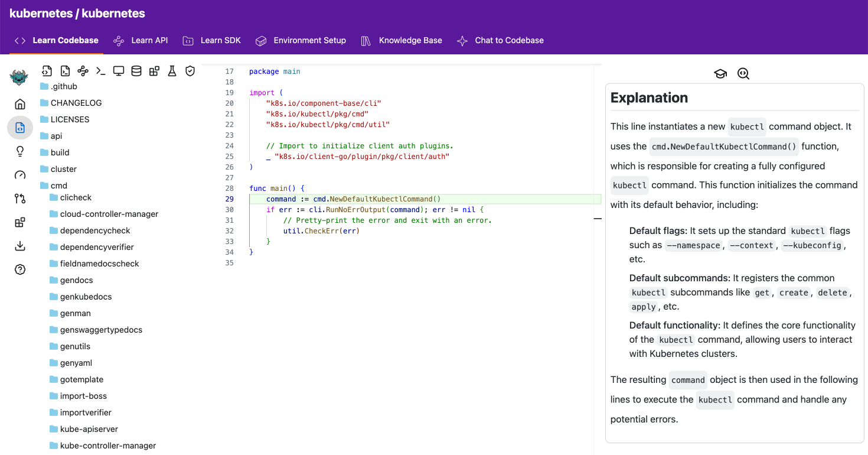The width and height of the screenshot is (868, 455).
Task: Click the script file icon in file toolbar
Action: (x=65, y=71)
